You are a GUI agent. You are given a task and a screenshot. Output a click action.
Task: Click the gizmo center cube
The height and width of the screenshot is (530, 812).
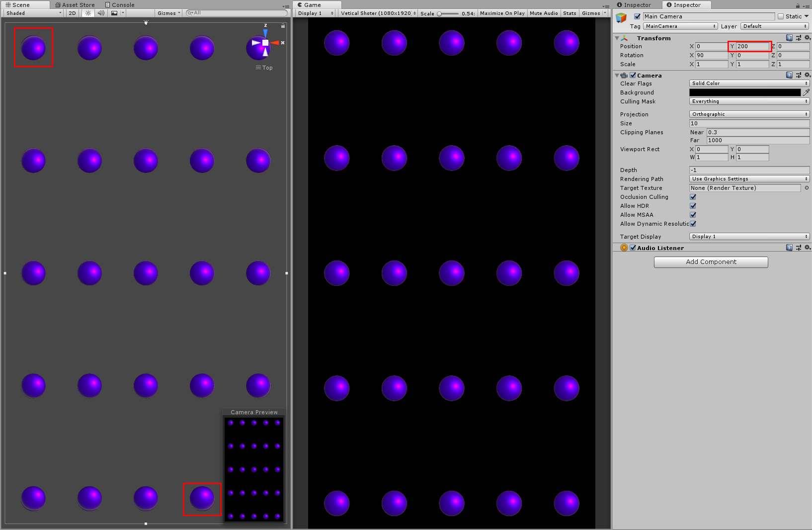(265, 43)
